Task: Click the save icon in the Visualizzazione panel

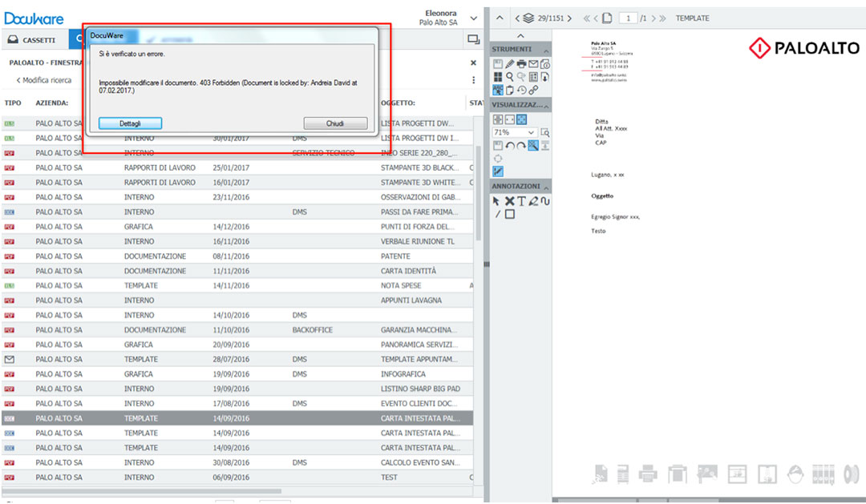Action: click(x=498, y=146)
